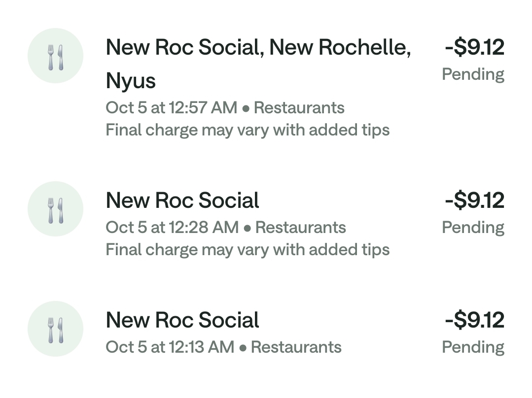
Task: Click Restaurants category on the 12:28 AM charge
Action: 301,228
